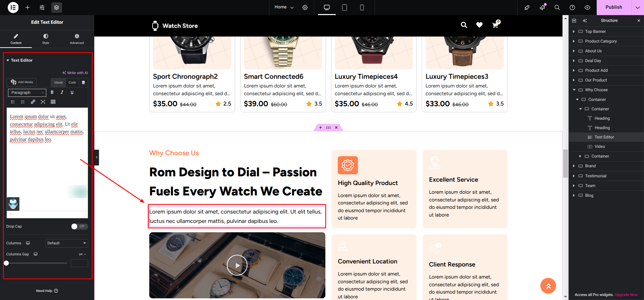Screen dimensions: 644x300
Task: Open the Paragraph format dropdown
Action: 27,93
